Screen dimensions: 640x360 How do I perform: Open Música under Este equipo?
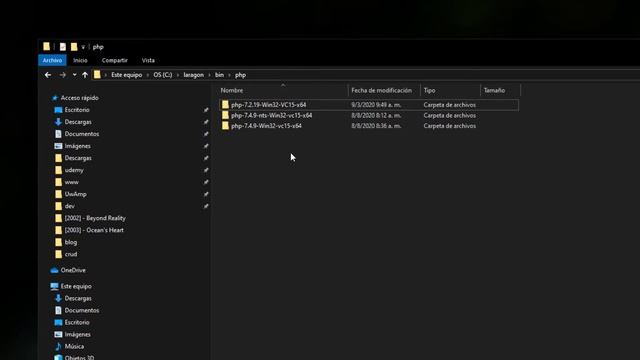[74, 347]
